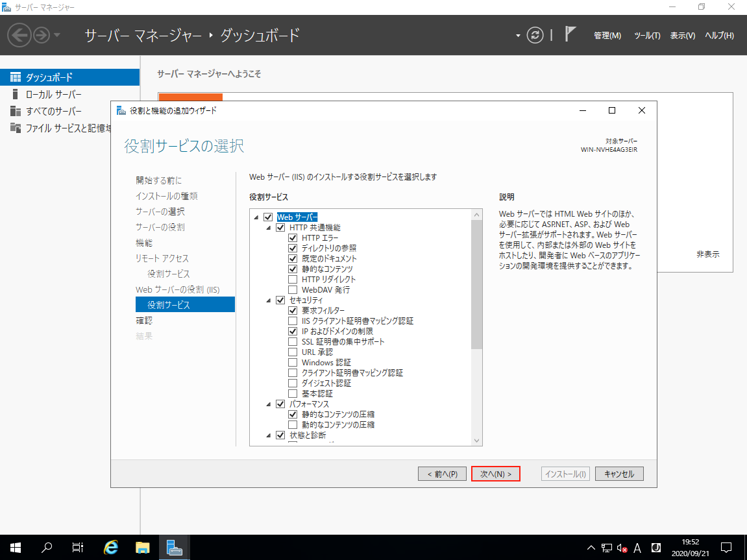Open File Explorer from taskbar
747x560 pixels.
coord(142,548)
